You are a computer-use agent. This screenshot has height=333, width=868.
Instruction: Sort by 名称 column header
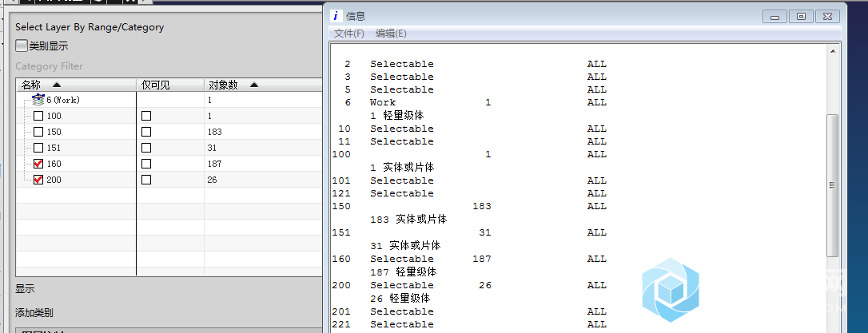(76, 85)
